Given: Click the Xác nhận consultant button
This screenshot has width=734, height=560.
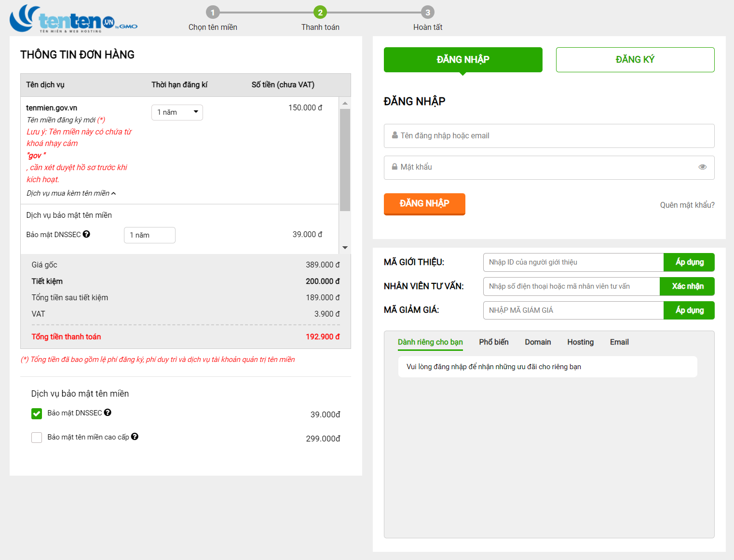Looking at the screenshot, I should [687, 286].
